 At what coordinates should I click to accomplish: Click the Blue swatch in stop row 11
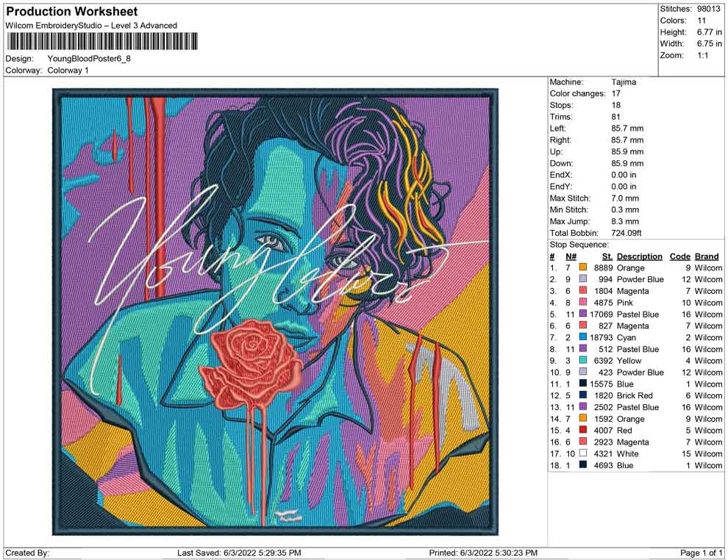pyautogui.click(x=583, y=383)
